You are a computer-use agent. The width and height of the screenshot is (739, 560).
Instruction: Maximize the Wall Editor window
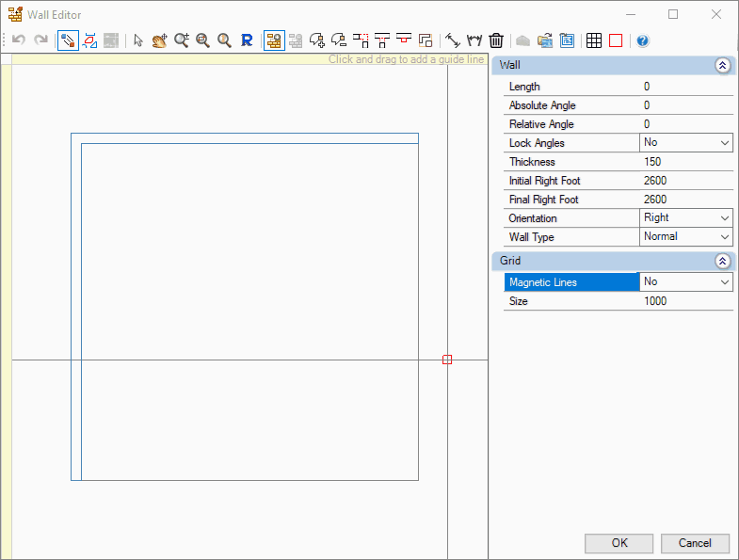[x=673, y=15]
